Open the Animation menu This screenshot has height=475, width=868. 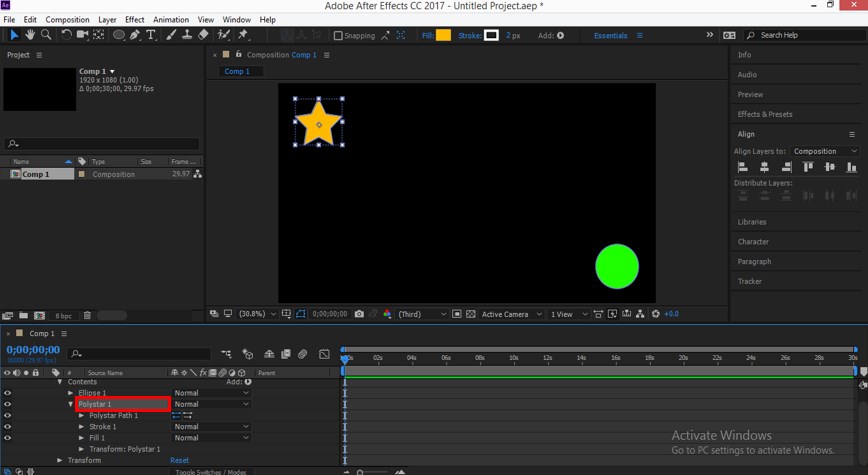pyautogui.click(x=170, y=20)
